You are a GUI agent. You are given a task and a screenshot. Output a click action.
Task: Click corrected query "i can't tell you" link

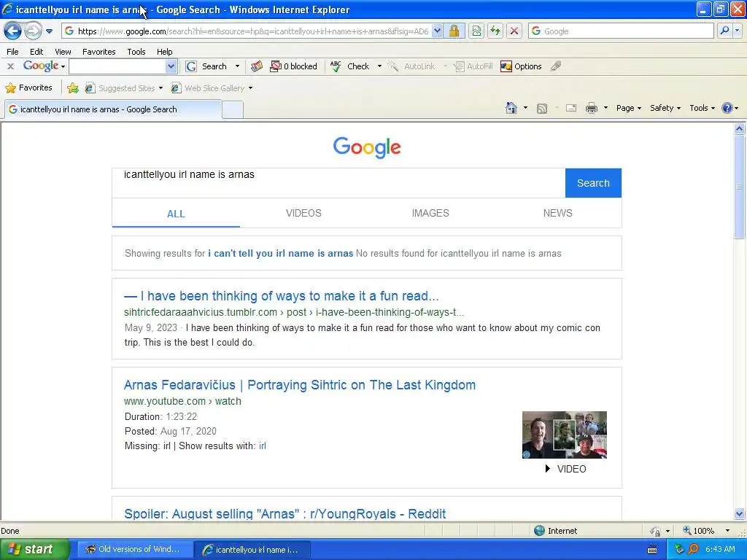click(281, 253)
